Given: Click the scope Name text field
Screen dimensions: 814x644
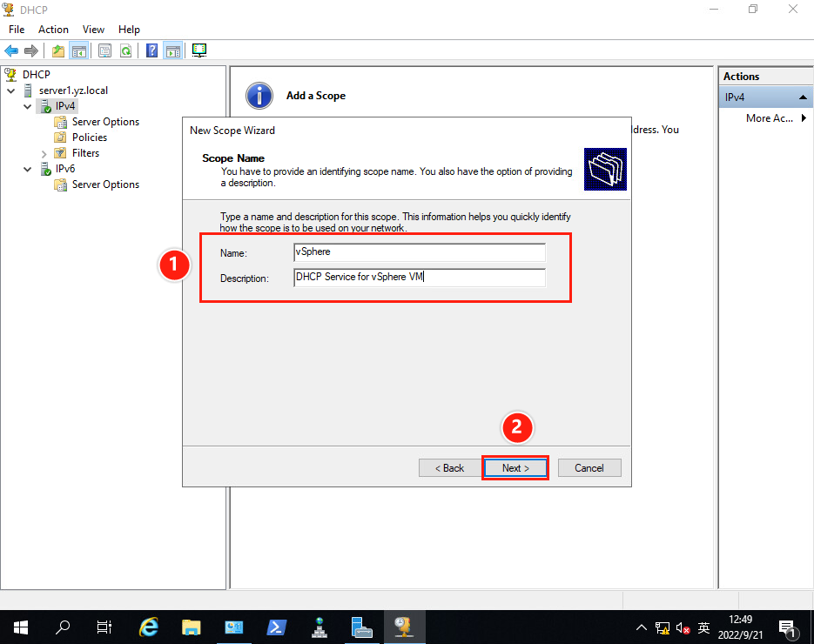Looking at the screenshot, I should (x=420, y=252).
